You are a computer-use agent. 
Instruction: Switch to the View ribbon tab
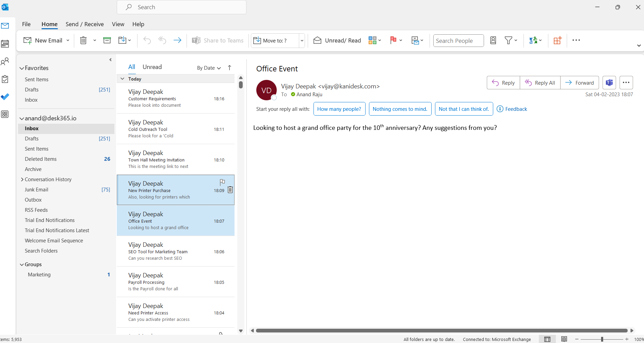118,24
